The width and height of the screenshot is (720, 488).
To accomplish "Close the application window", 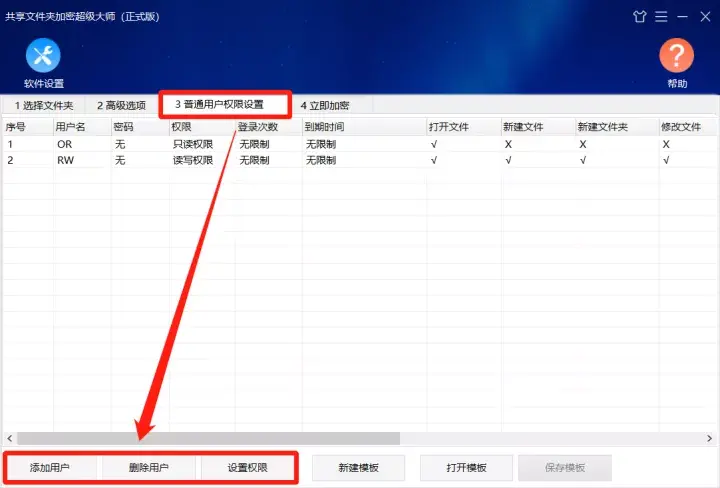I will tap(705, 17).
